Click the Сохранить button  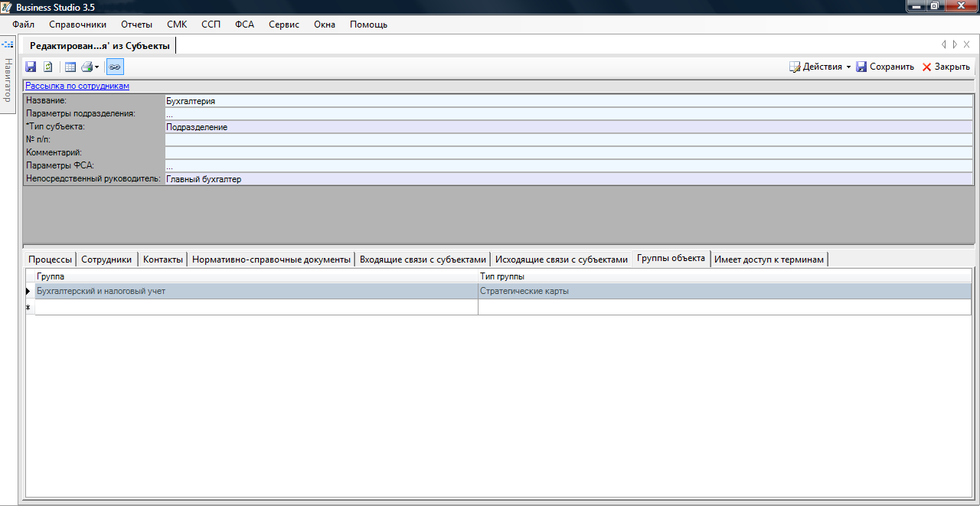[885, 67]
